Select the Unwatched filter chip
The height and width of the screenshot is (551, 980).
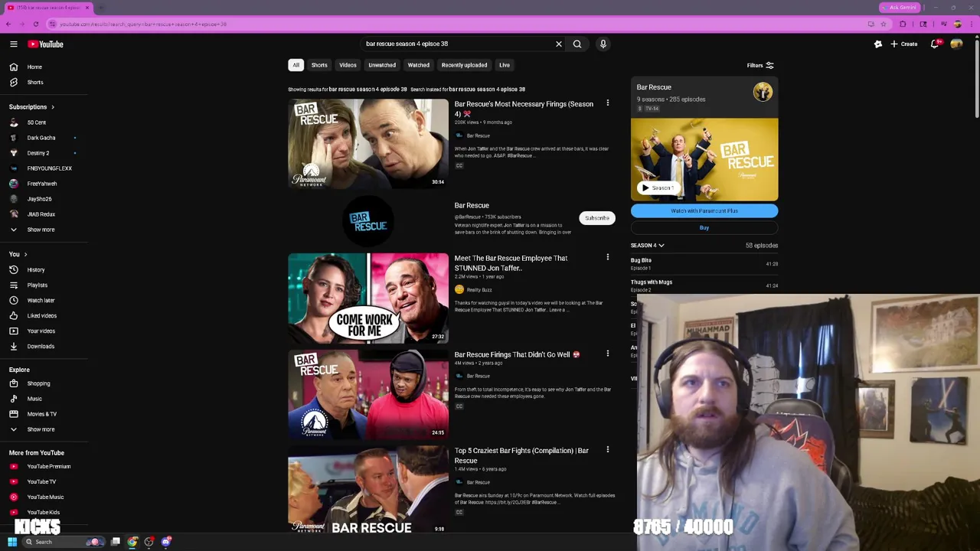tap(382, 66)
